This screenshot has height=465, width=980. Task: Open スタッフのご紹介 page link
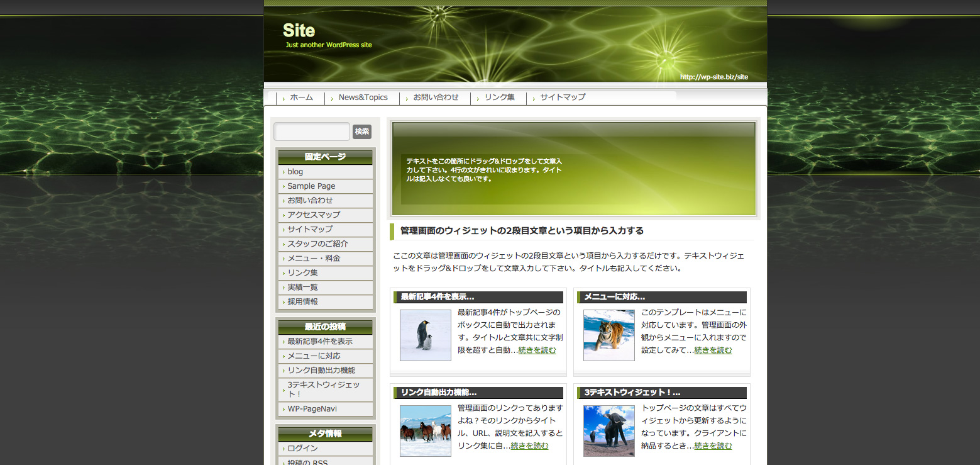pyautogui.click(x=326, y=244)
